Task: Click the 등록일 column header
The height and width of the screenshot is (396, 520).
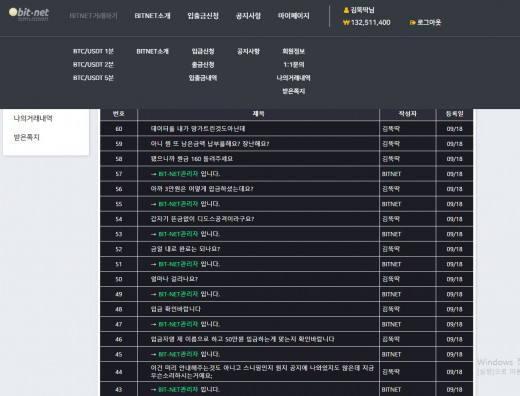Action: (x=455, y=114)
